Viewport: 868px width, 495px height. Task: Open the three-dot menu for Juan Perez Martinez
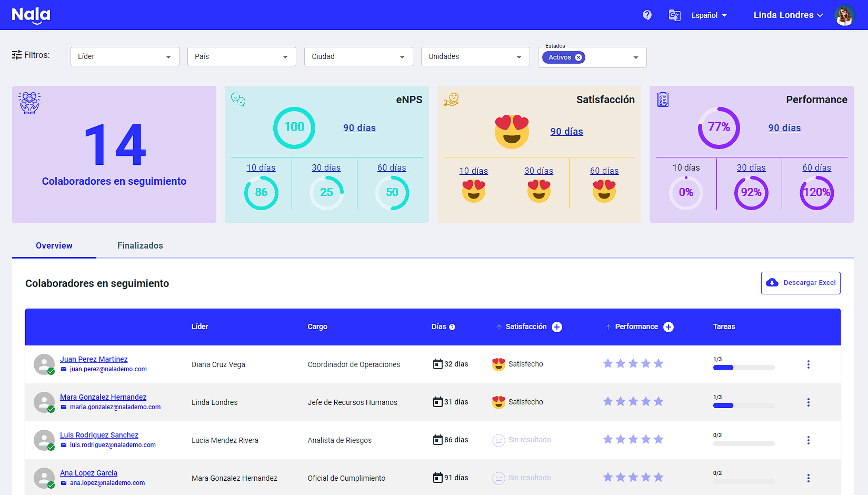[x=808, y=364]
